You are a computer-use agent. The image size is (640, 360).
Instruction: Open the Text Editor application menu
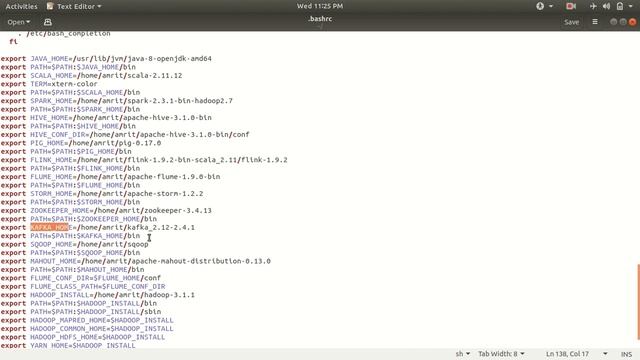click(x=74, y=6)
